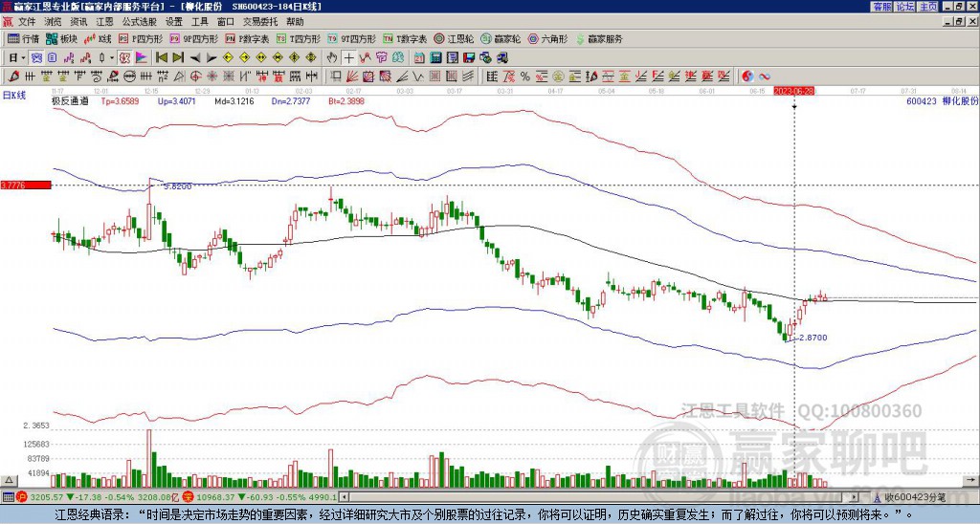980x524 pixels.
Task: Jump to first bar with green skip-back arrow
Action: [161, 58]
